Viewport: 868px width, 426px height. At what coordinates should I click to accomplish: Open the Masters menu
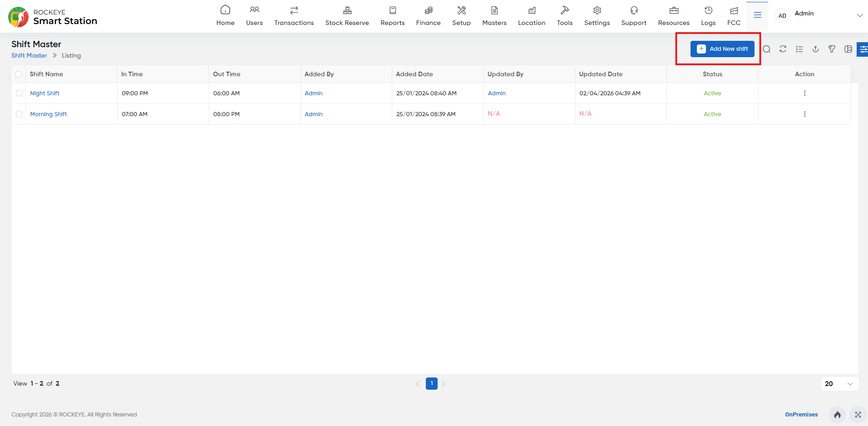pos(494,16)
